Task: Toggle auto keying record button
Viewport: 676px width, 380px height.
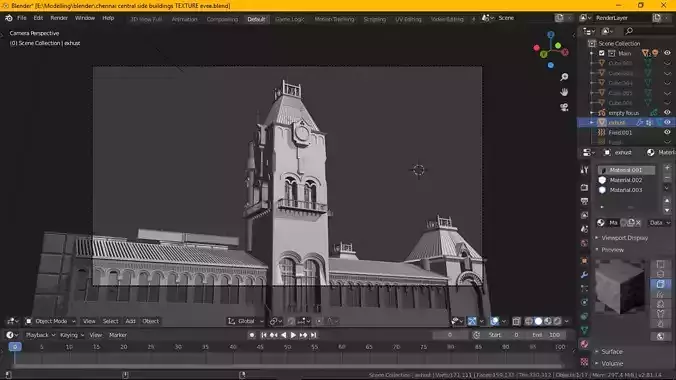Action: 252,335
